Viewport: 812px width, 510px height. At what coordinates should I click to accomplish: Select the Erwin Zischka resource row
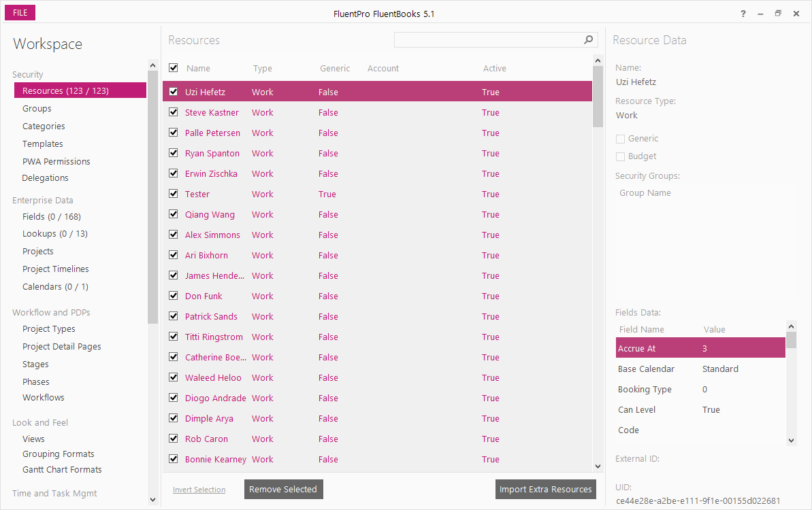coord(378,174)
